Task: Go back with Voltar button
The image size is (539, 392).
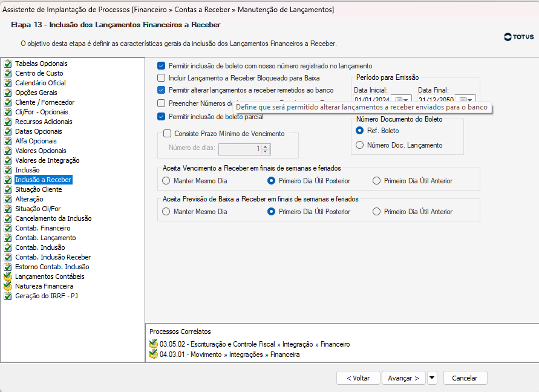Action: [358, 378]
